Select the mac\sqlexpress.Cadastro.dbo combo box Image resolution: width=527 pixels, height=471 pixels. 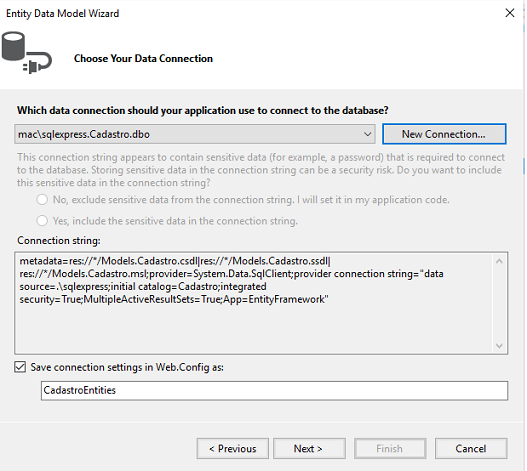tap(195, 134)
